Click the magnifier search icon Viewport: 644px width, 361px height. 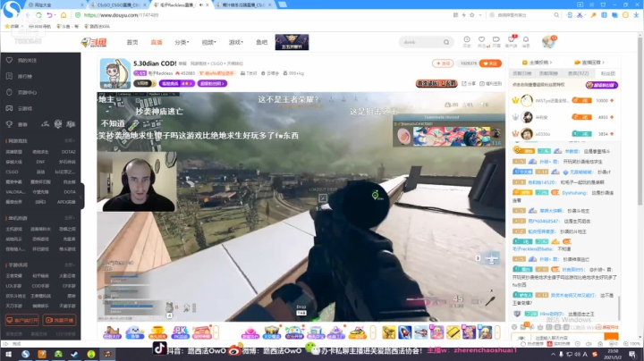[x=446, y=42]
